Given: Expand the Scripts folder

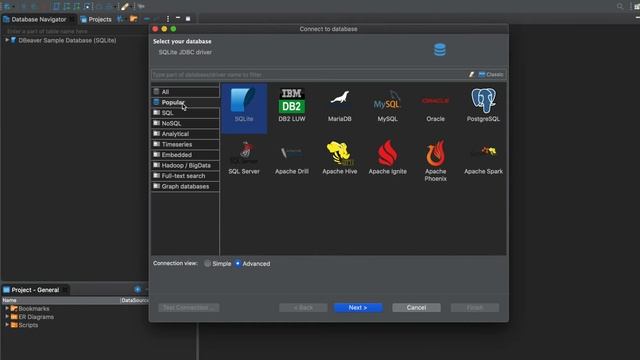Looking at the screenshot, I should tap(7, 325).
